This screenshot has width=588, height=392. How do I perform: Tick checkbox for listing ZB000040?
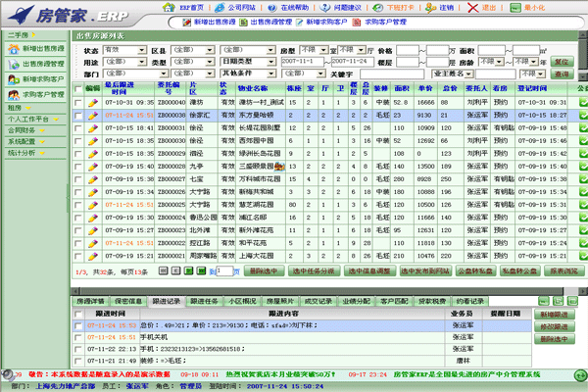pyautogui.click(x=78, y=102)
